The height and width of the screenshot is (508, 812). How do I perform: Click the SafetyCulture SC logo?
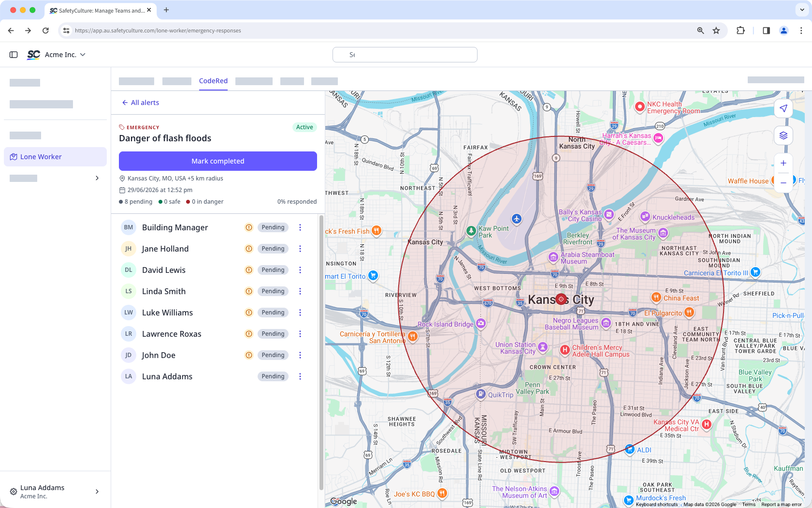(33, 55)
